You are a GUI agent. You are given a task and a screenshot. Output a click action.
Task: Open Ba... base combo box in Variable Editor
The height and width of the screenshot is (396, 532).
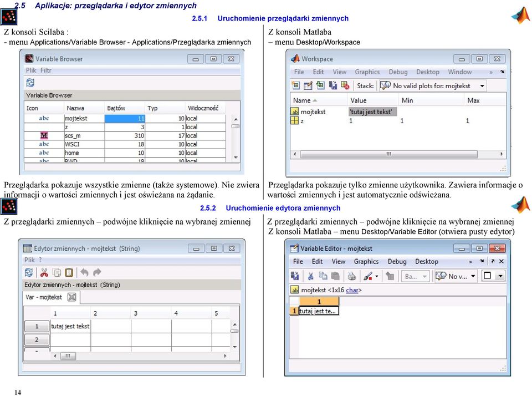tap(415, 276)
